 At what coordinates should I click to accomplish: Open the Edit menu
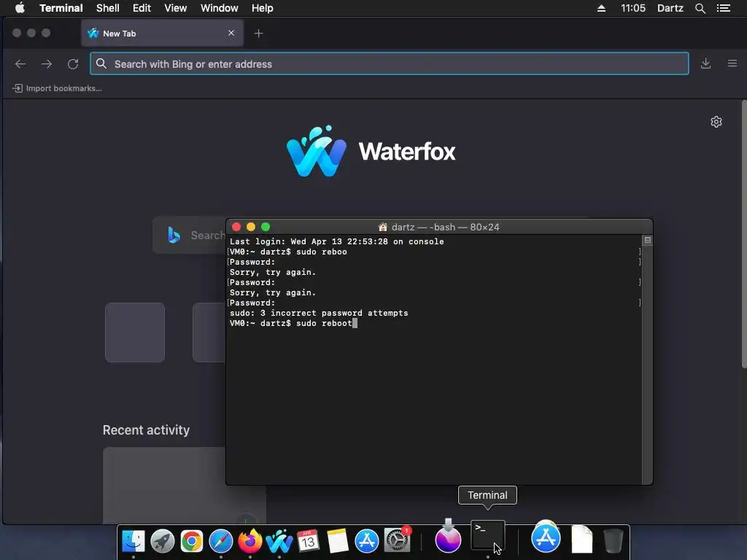point(142,8)
